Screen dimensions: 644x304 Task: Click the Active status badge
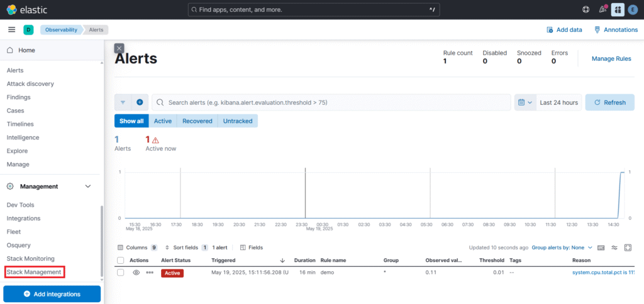click(172, 273)
